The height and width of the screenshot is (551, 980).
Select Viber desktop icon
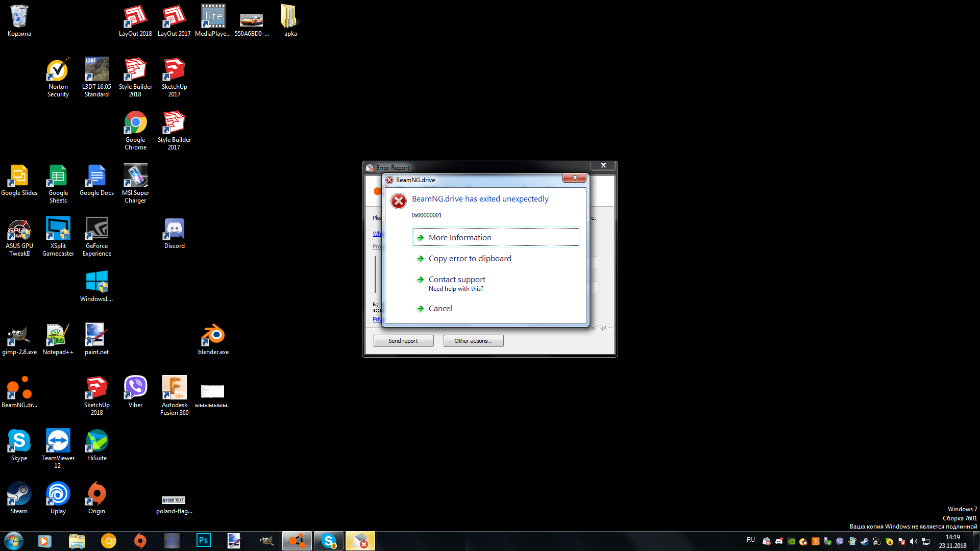point(135,393)
